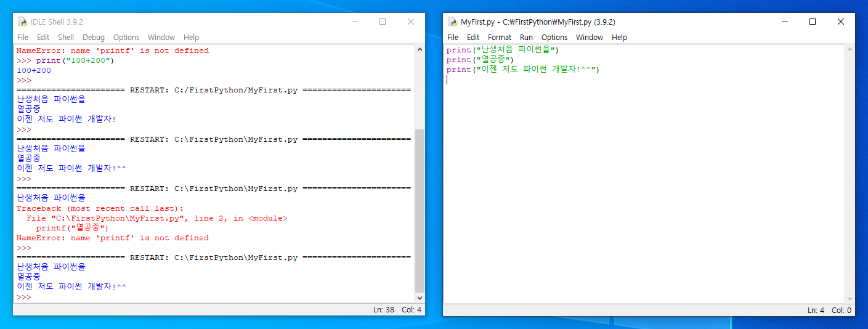
Task: Open Help menu in MyFirst.py editor
Action: pyautogui.click(x=620, y=38)
